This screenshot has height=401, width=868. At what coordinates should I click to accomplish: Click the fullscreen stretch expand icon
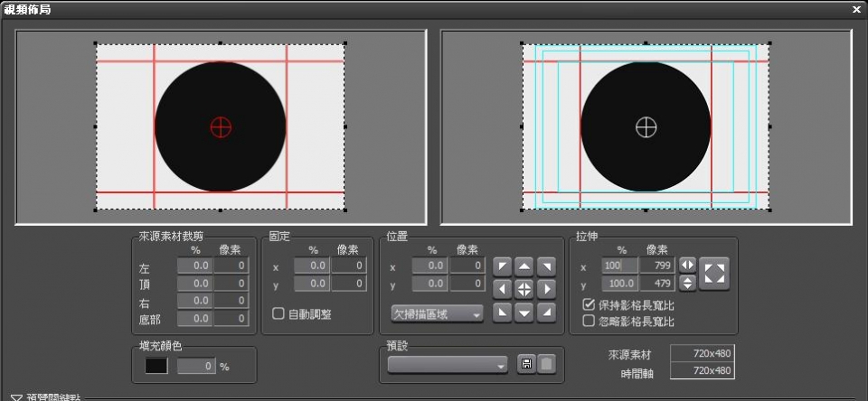coord(714,274)
